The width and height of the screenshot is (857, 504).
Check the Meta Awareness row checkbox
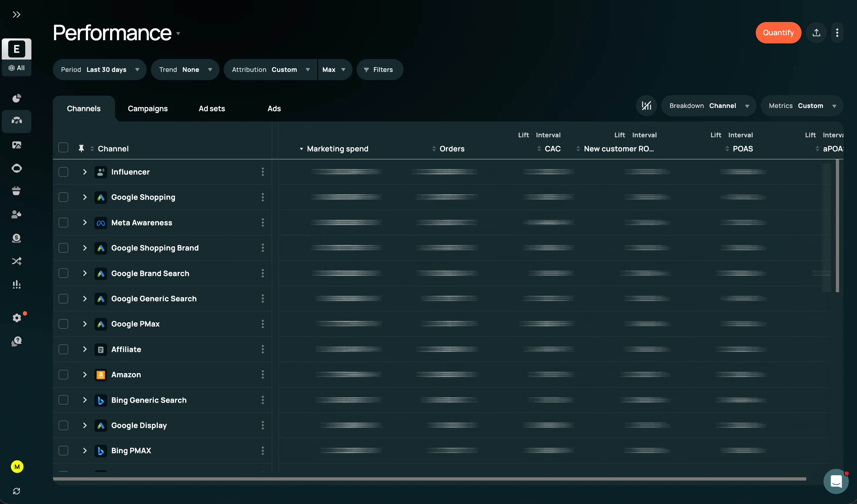[63, 223]
